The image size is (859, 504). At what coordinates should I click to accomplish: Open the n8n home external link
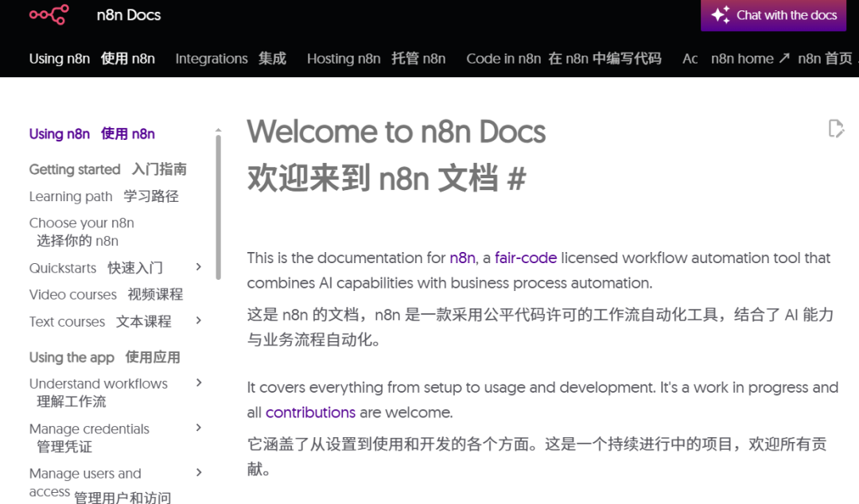pyautogui.click(x=782, y=59)
